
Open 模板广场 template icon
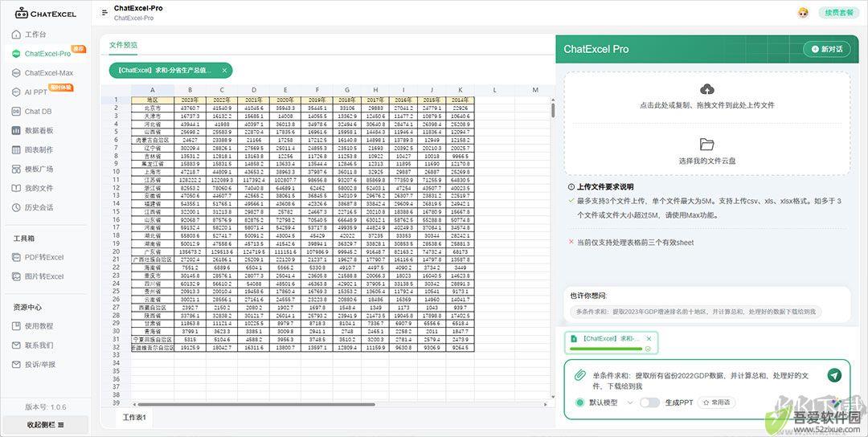point(16,169)
